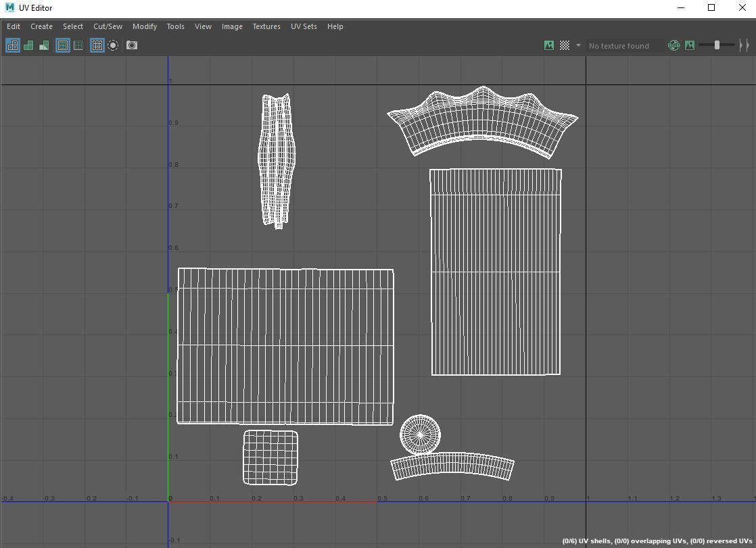This screenshot has height=548, width=756.
Task: Open the View menu
Action: click(x=203, y=26)
